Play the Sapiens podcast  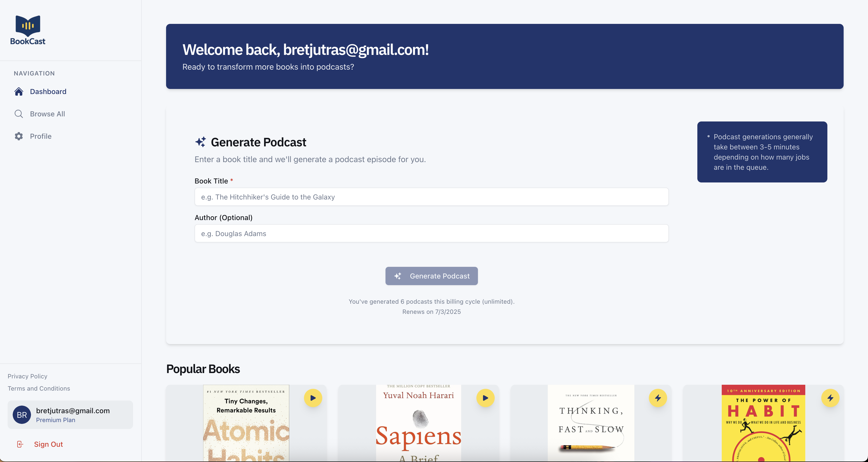point(485,398)
